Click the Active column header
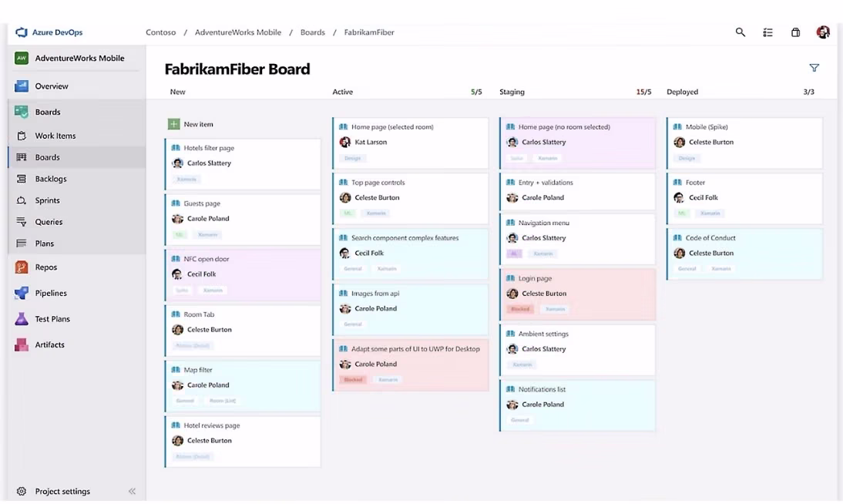The height and width of the screenshot is (504, 843). click(342, 92)
